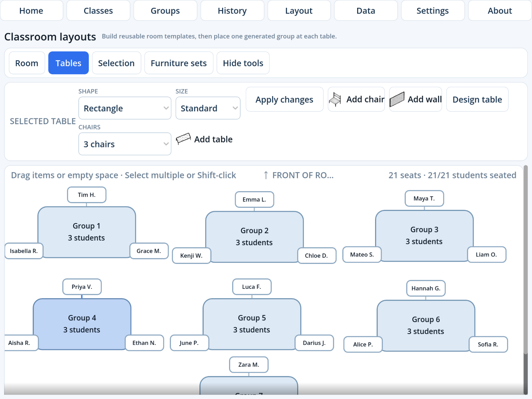
Task: Click Isabella R. seat label
Action: 24,251
